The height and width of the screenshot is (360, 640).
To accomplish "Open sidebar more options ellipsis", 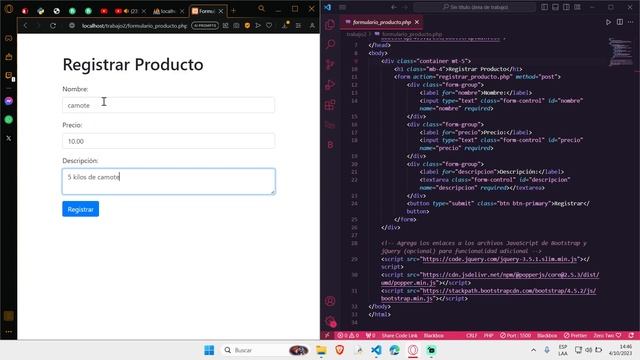I will pyautogui.click(x=9, y=332).
